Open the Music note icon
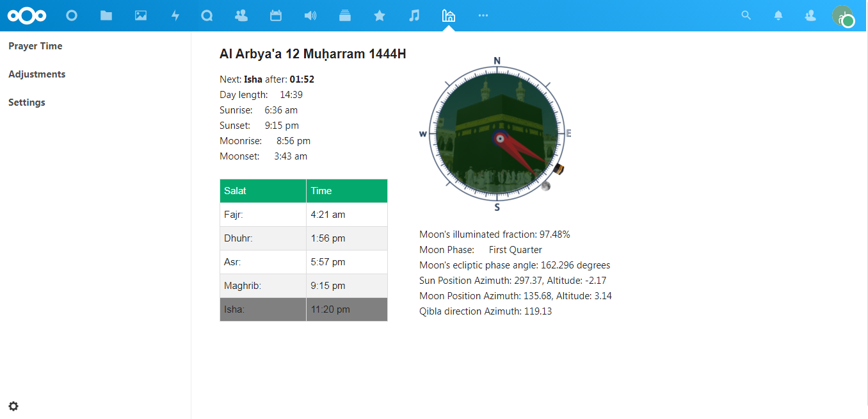 click(414, 15)
